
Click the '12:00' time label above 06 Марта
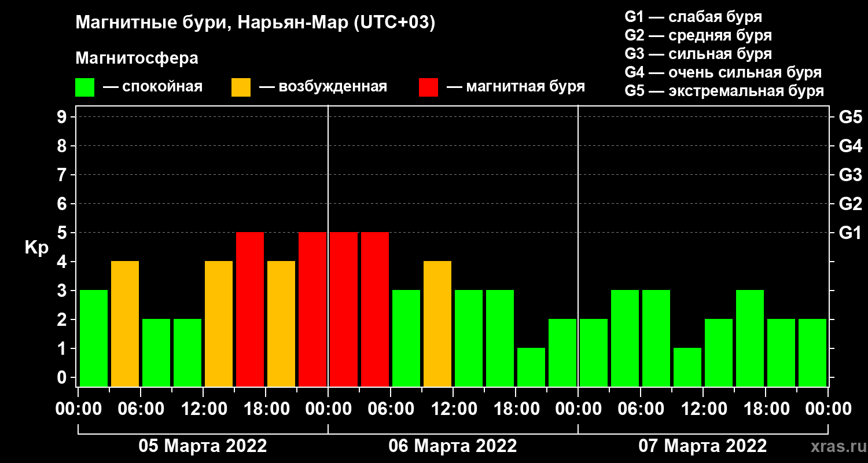pos(453,409)
